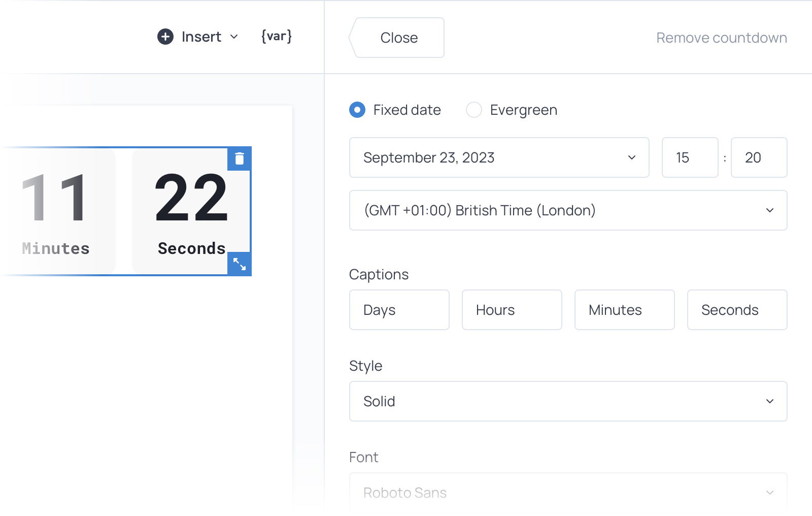This screenshot has width=812, height=516.
Task: Open the {var} variable inserter
Action: (x=276, y=36)
